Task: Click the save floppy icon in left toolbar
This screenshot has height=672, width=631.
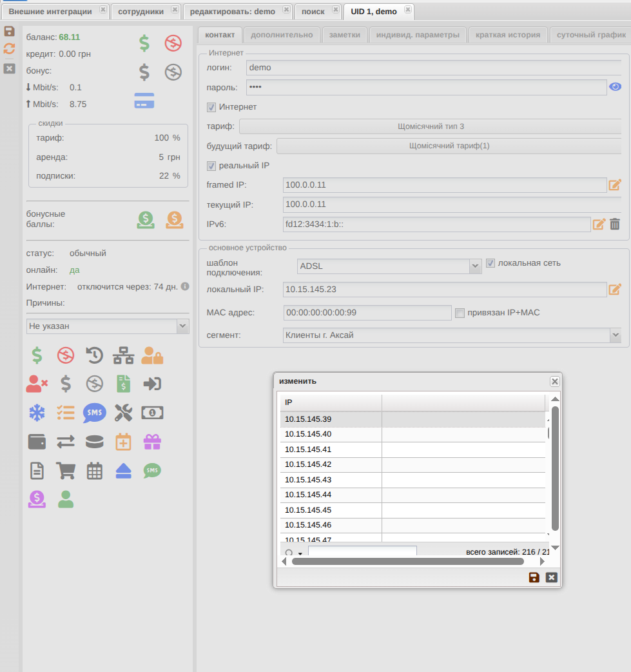Action: coord(10,32)
